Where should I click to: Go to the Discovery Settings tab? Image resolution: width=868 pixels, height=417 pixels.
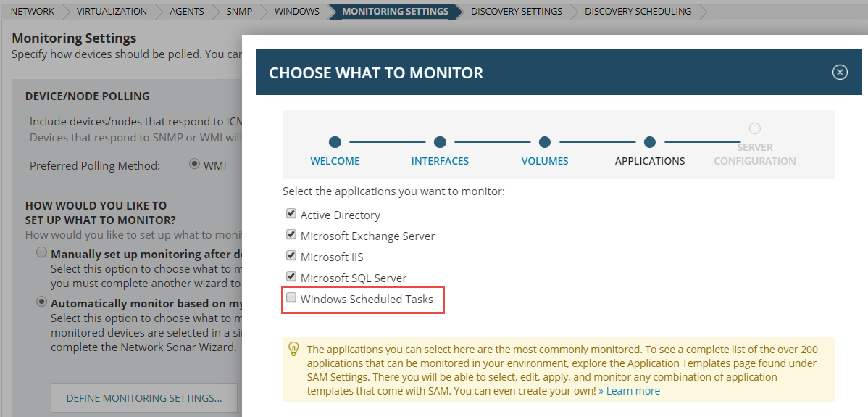coord(516,12)
